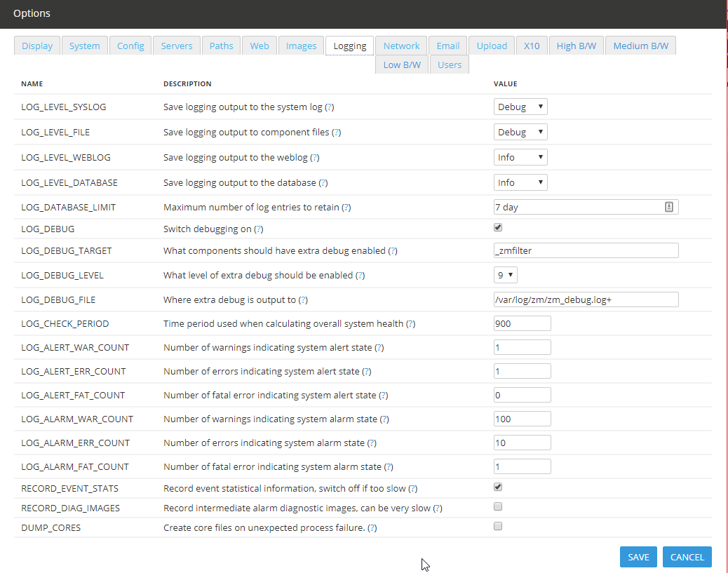
Task: Open help for LOG_DEBUG_TARGET option
Action: pos(392,251)
